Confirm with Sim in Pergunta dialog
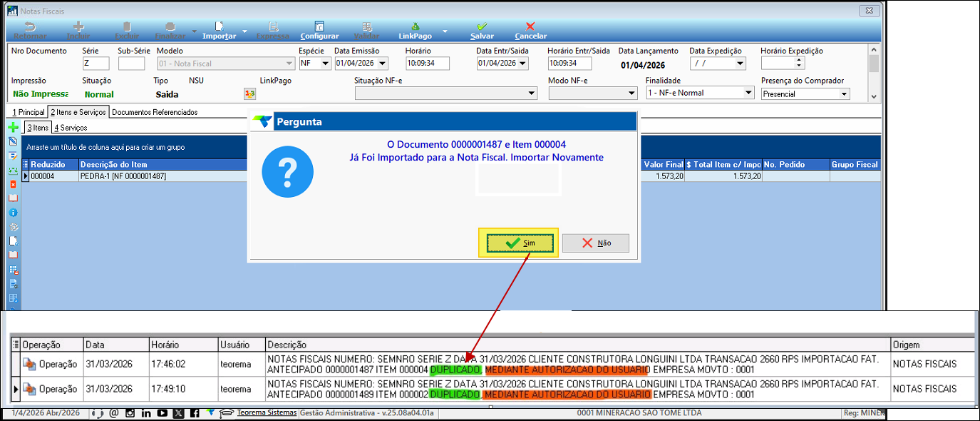Viewport: 980px width, 421px height. [520, 243]
